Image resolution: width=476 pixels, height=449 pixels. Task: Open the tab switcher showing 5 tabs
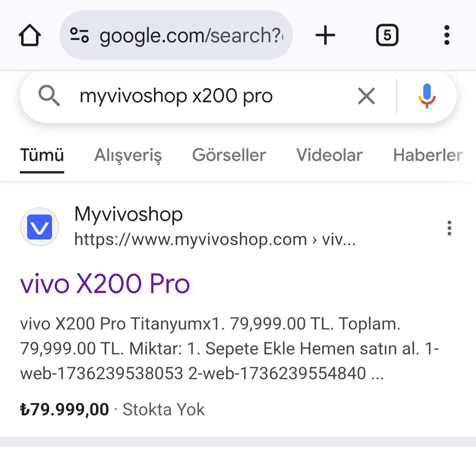(x=387, y=35)
